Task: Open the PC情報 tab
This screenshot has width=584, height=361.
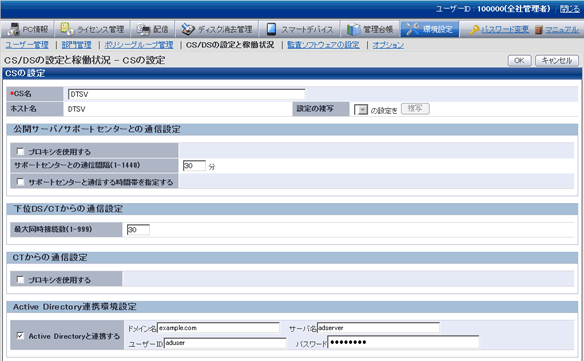Action: coord(28,29)
